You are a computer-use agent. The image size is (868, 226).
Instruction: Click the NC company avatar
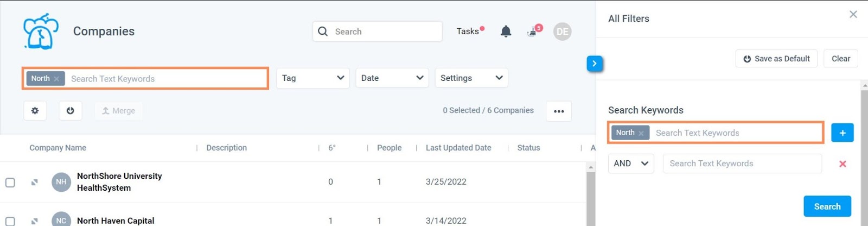[61, 220]
